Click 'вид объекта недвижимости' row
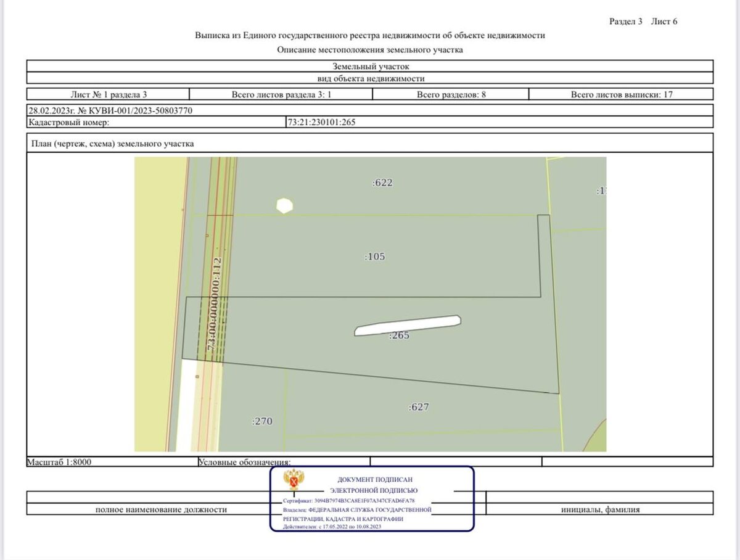 click(x=370, y=78)
